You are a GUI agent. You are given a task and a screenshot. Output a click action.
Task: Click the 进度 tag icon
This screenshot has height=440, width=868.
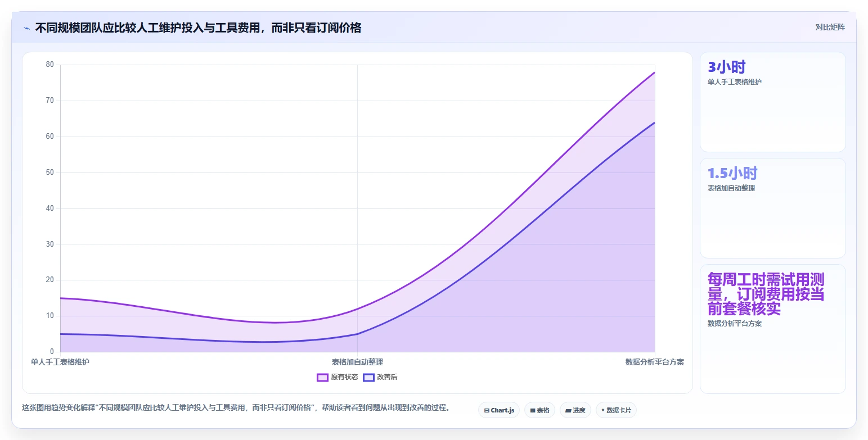click(x=568, y=411)
